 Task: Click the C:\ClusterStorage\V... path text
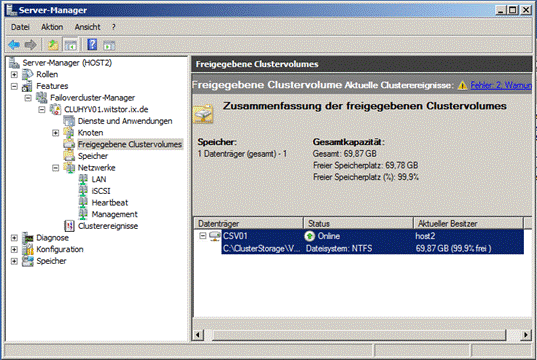tap(261, 248)
